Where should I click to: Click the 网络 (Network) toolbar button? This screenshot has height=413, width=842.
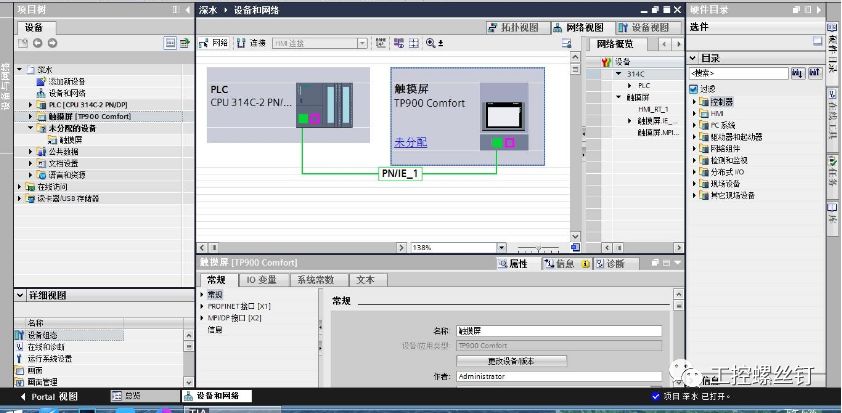tap(214, 44)
